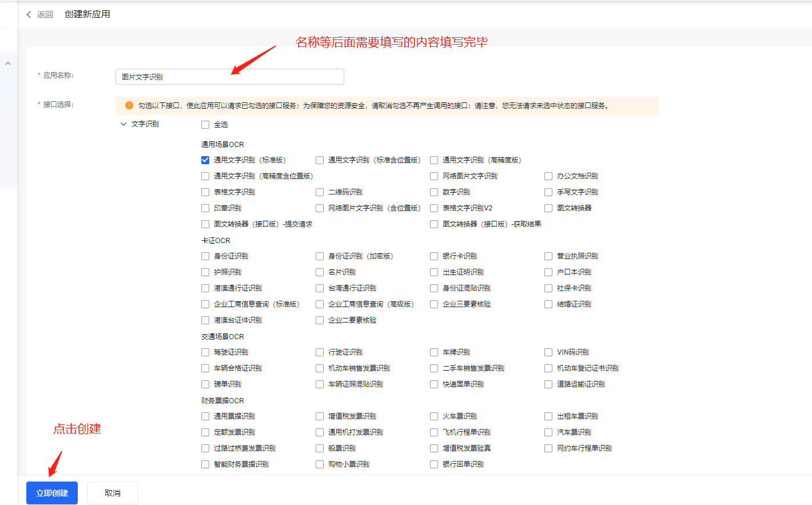Select 车辆合格证识别 checkbox

[x=205, y=368]
